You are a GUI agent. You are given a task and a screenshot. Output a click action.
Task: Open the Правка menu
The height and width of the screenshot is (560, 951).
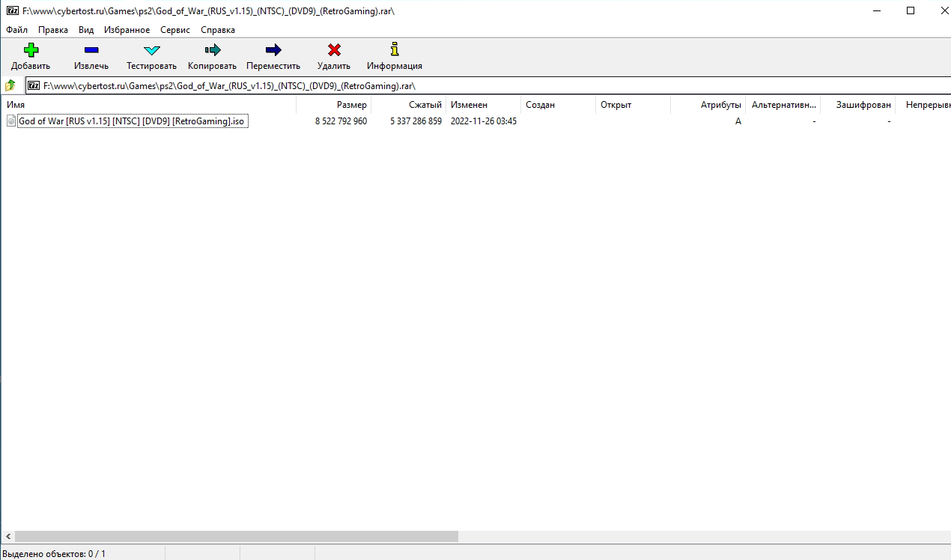(x=53, y=30)
